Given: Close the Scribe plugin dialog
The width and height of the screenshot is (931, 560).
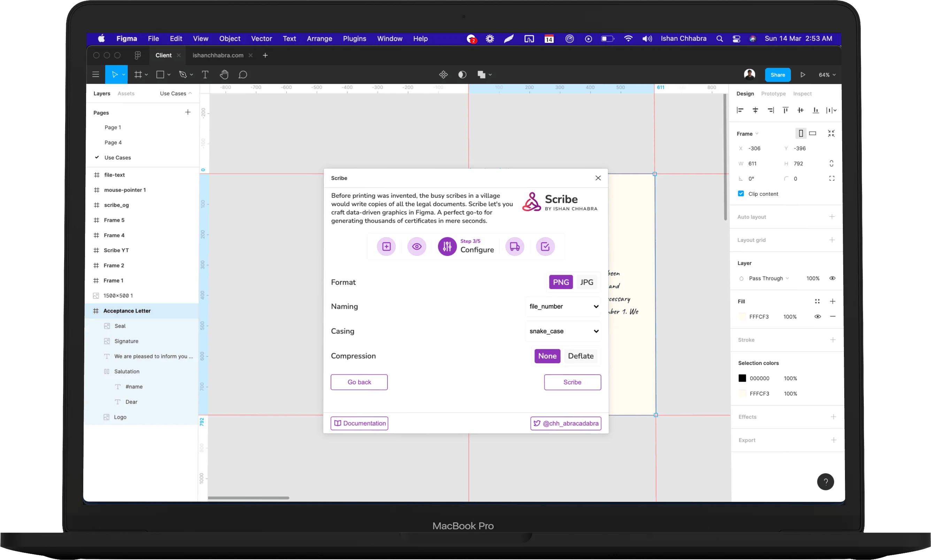Looking at the screenshot, I should pos(598,178).
